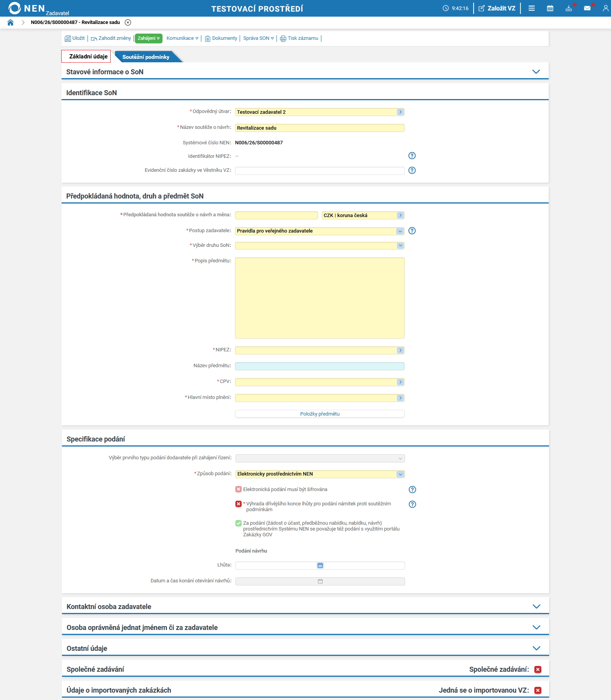
Task: Toggle Zakázky GOV podání checkbox
Action: point(239,523)
